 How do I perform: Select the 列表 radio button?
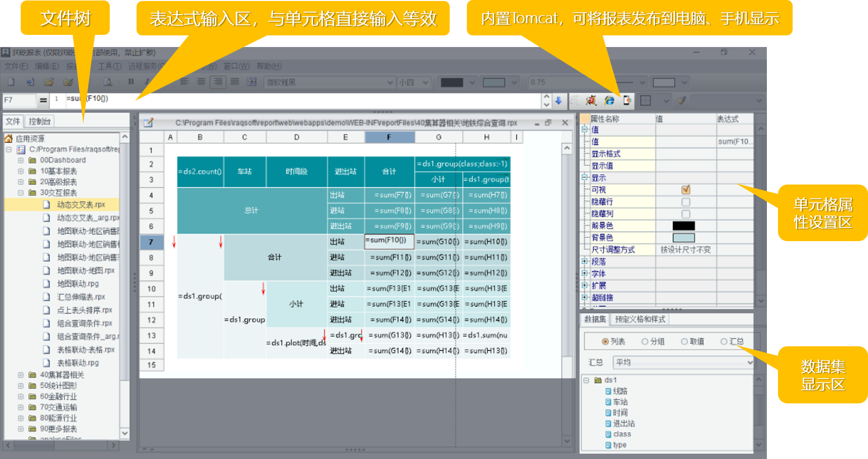[605, 342]
